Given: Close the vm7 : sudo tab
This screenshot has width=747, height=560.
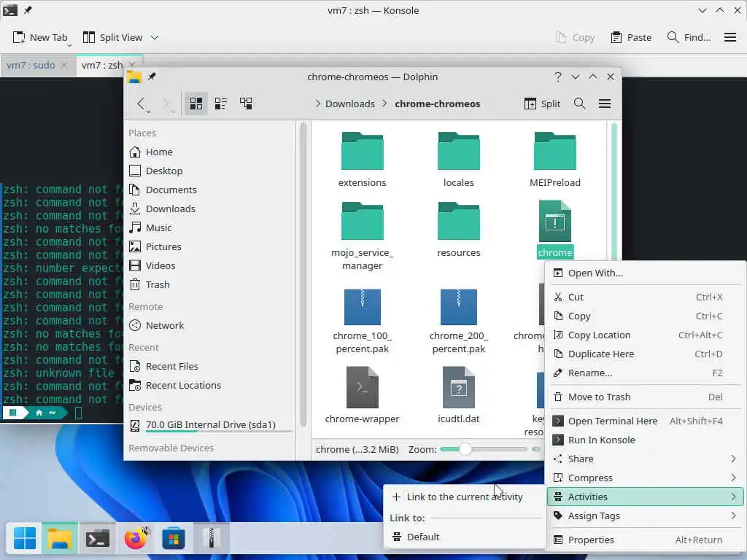Looking at the screenshot, I should tap(64, 65).
